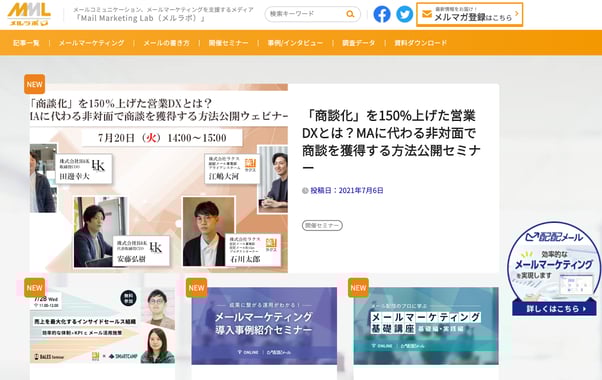Click the NEW badge on the featured seminar
Screen dimensions: 602x380
[35, 84]
